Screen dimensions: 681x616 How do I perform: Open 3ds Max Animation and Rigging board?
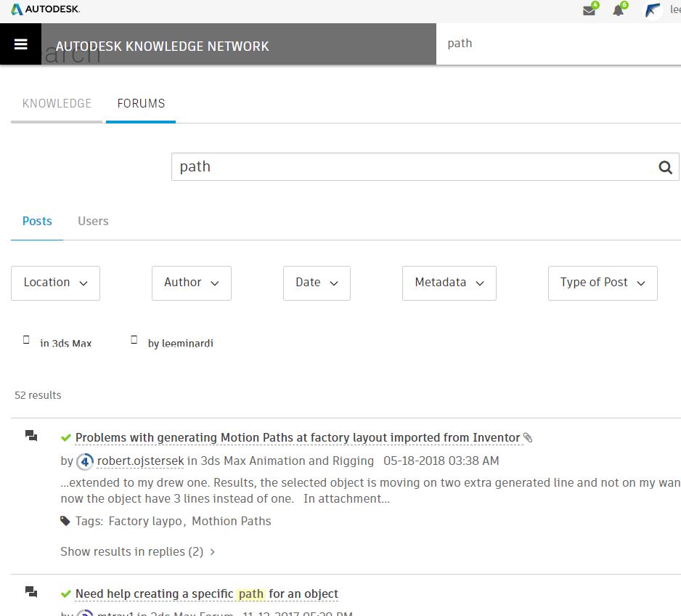point(287,461)
